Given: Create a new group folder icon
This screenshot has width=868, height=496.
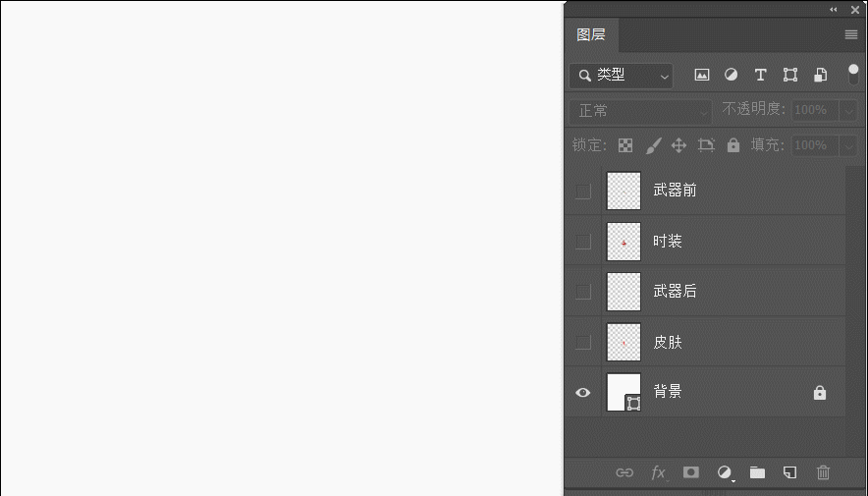Looking at the screenshot, I should [x=757, y=472].
